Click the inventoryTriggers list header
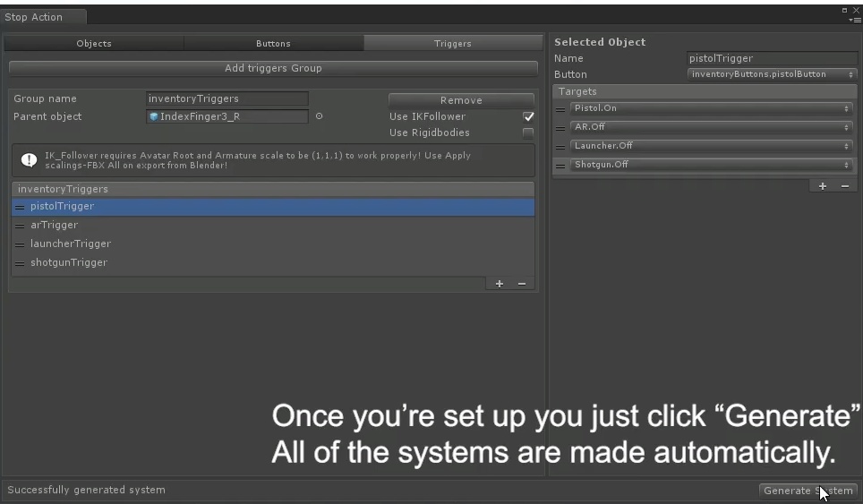Viewport: 863px width, 504px height. [x=273, y=189]
